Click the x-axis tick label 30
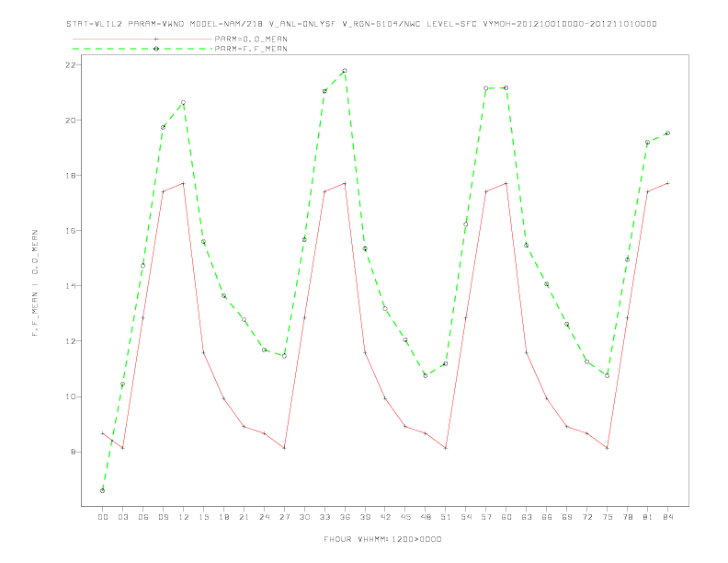The height and width of the screenshot is (563, 728). point(304,517)
